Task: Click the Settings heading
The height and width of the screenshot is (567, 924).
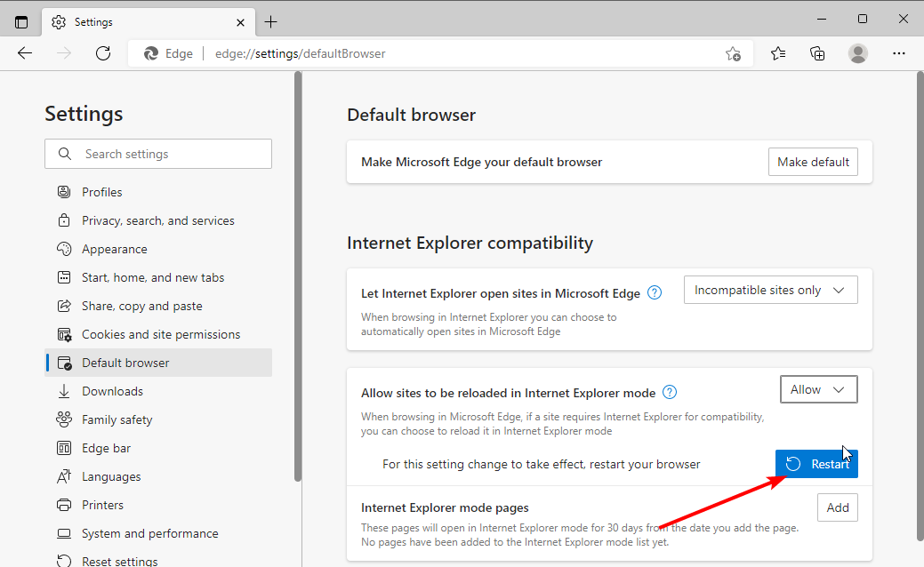Action: coord(84,114)
